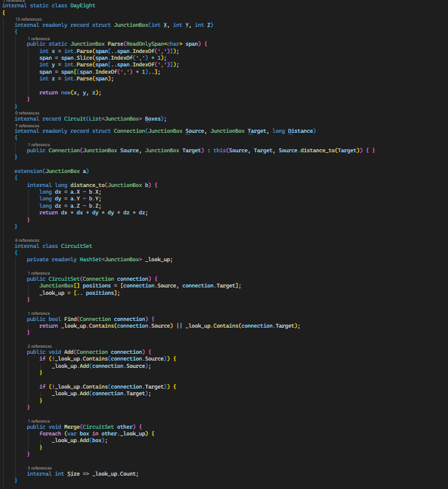Open 1 reference above the public Connection constructor
Viewport: 448px width, 489px height.
[39, 144]
